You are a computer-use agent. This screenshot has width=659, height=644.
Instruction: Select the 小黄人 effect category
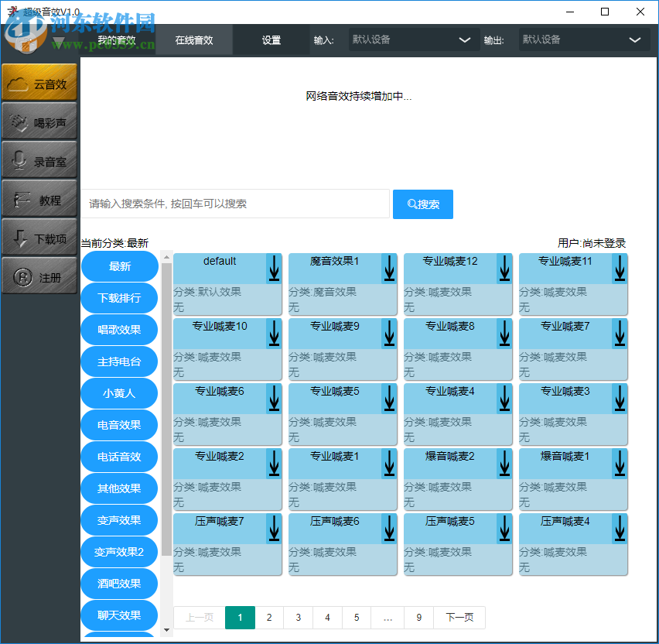point(118,392)
